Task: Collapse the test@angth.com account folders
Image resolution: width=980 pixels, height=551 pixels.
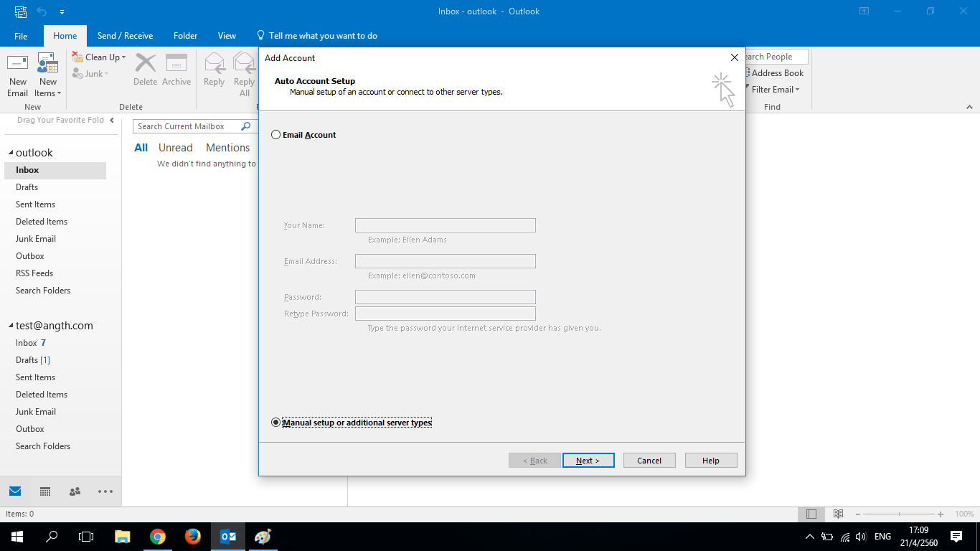Action: click(x=11, y=326)
